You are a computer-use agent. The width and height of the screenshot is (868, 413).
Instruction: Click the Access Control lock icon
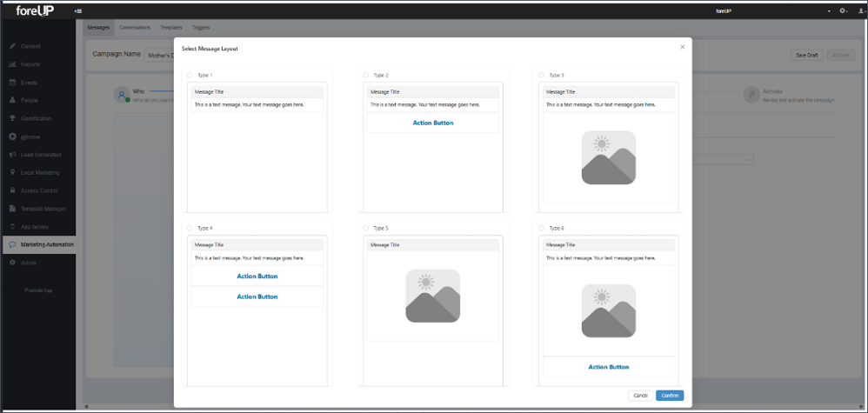(12, 190)
